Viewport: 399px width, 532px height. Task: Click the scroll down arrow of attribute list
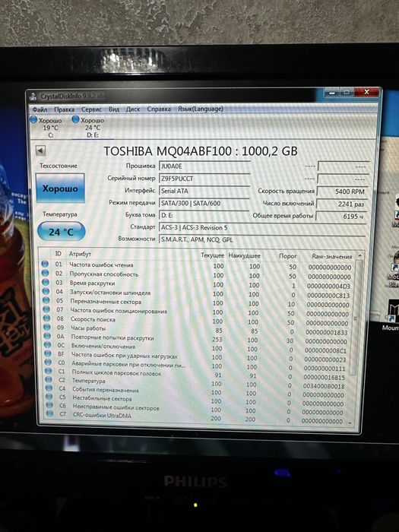tap(350, 423)
